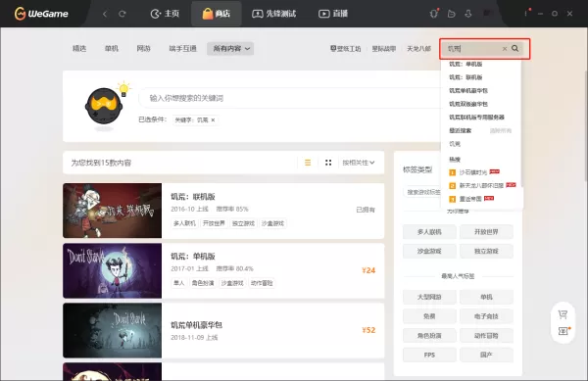Screen dimensions: 588x381
Task: Refresh the page with the reload icon
Action: pos(122,14)
